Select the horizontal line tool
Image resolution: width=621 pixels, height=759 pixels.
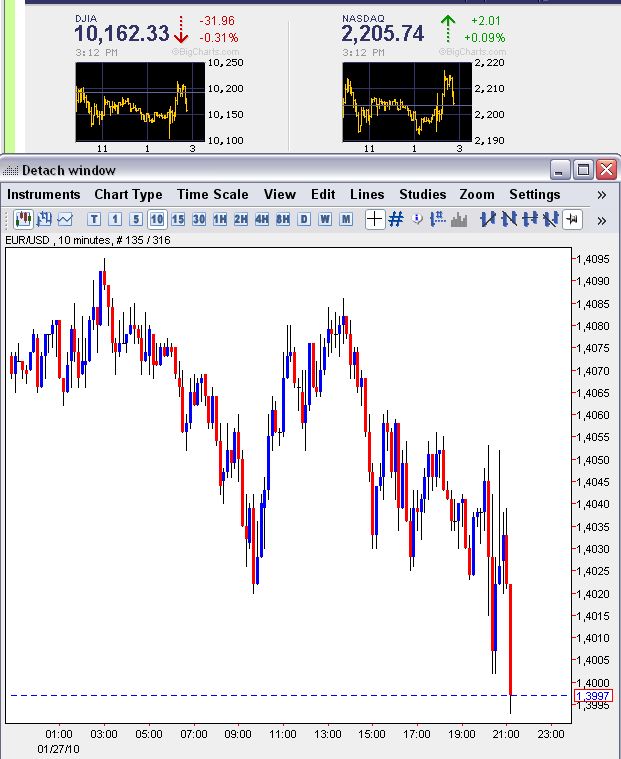coord(530,219)
